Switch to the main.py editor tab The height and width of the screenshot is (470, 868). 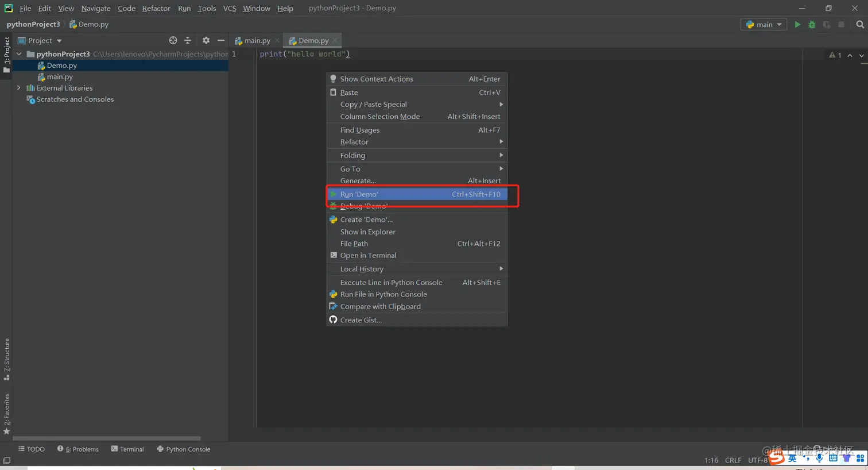click(253, 41)
